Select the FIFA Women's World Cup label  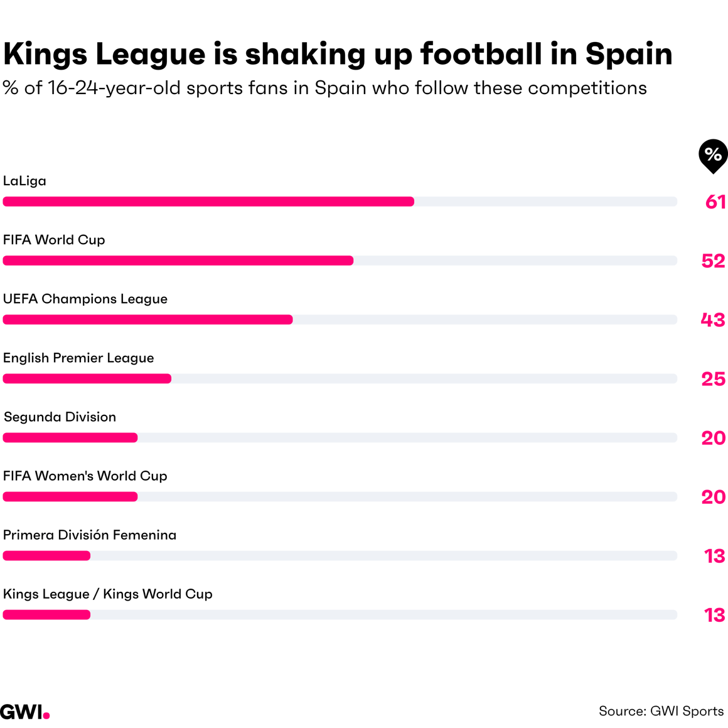click(85, 476)
